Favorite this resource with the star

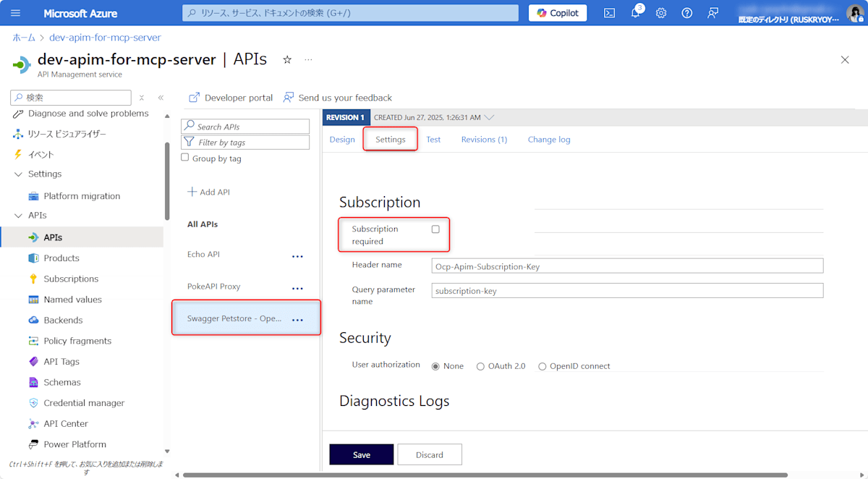tap(287, 59)
